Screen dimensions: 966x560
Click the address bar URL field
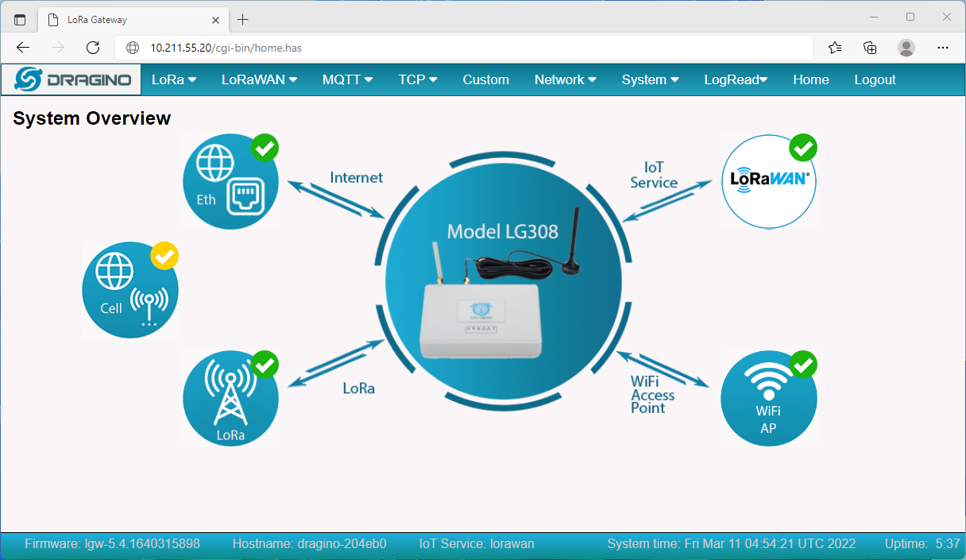(465, 48)
